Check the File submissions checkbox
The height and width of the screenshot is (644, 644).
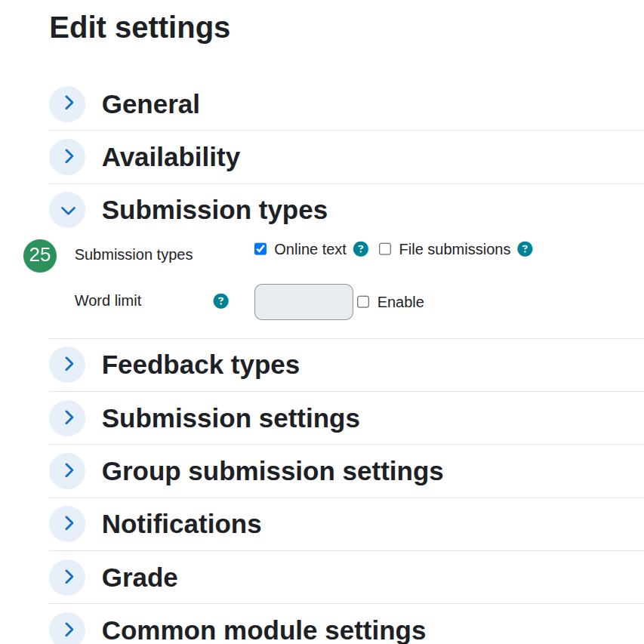pyautogui.click(x=385, y=249)
